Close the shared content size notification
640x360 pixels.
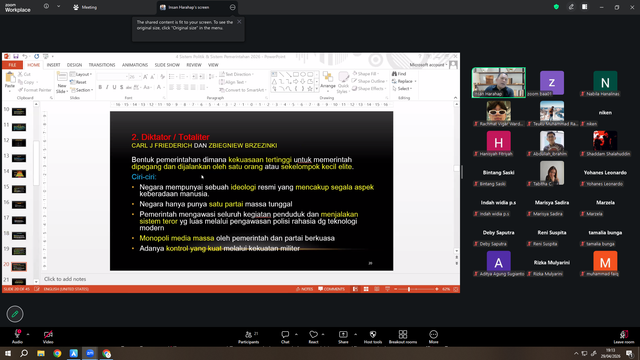pyautogui.click(x=239, y=22)
